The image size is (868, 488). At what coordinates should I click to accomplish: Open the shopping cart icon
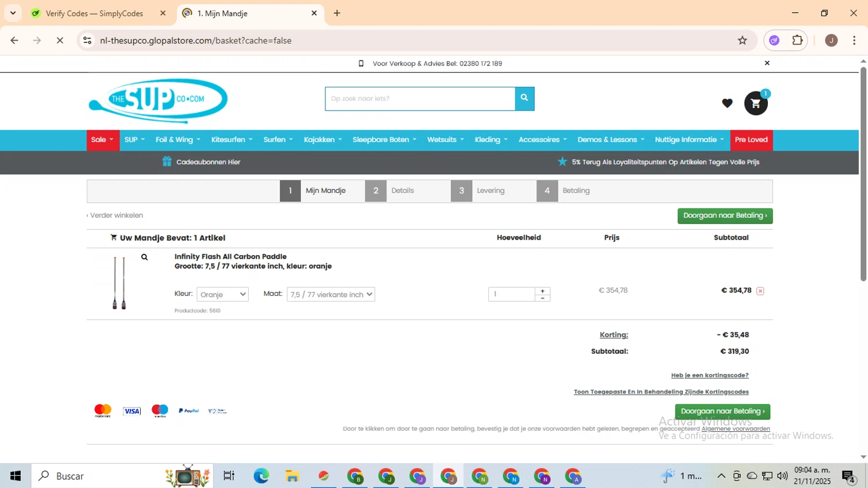tap(756, 104)
